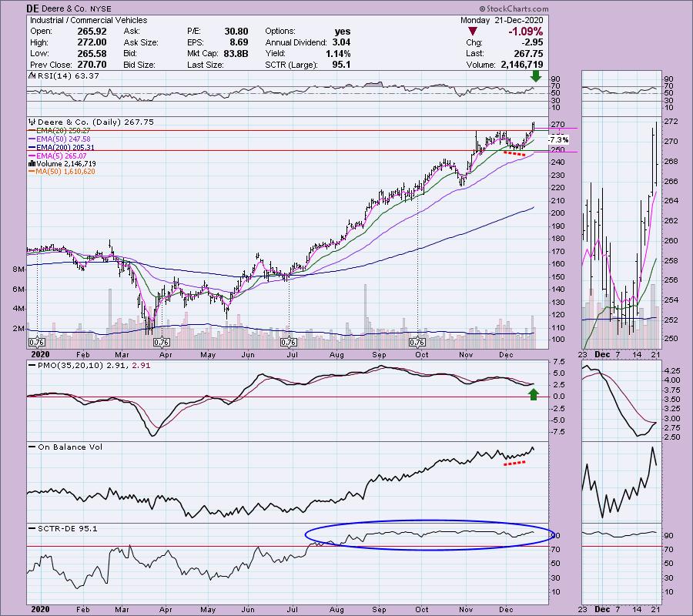Select the Annual Dividend value 3.04
The height and width of the screenshot is (616, 693).
click(x=341, y=42)
